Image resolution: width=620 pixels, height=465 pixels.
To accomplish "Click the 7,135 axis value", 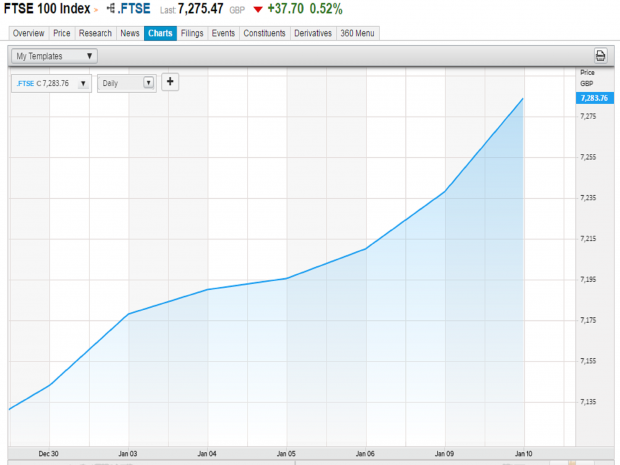I will (x=588, y=402).
